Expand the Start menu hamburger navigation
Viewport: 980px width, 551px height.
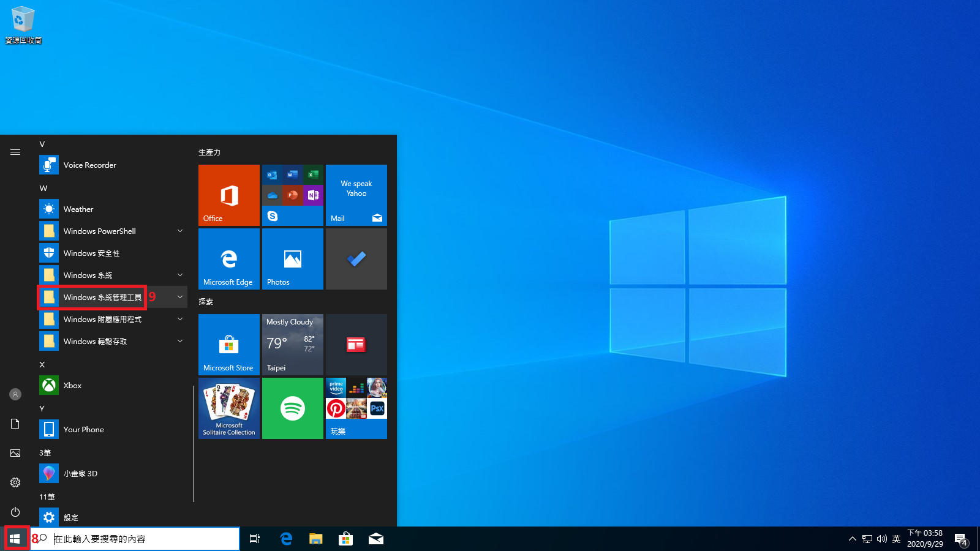click(x=15, y=152)
